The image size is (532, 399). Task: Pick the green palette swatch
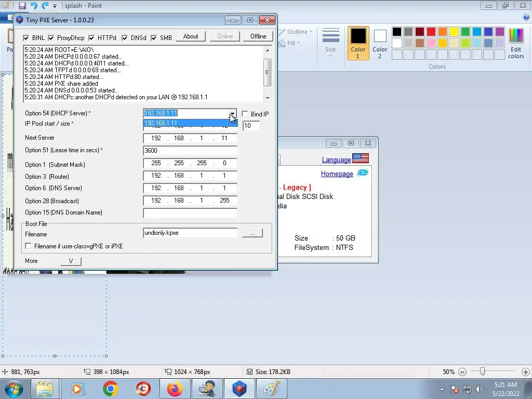(465, 32)
